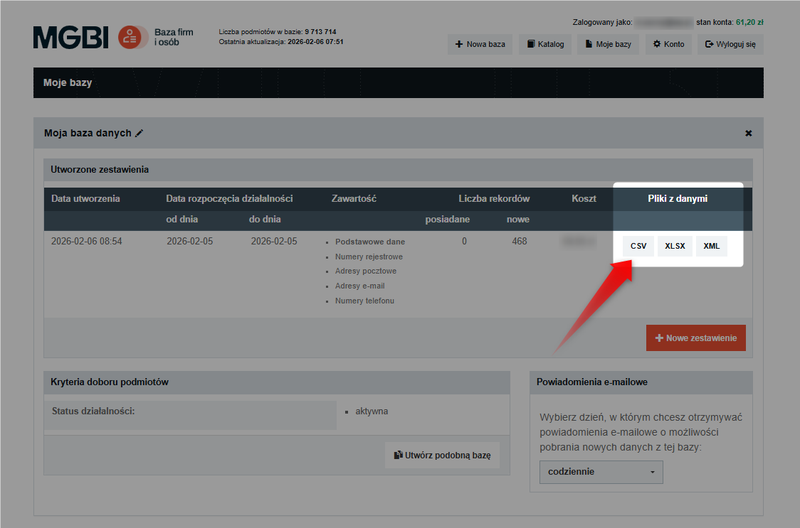Download the data file as XML
This screenshot has height=528, width=800.
click(x=711, y=246)
